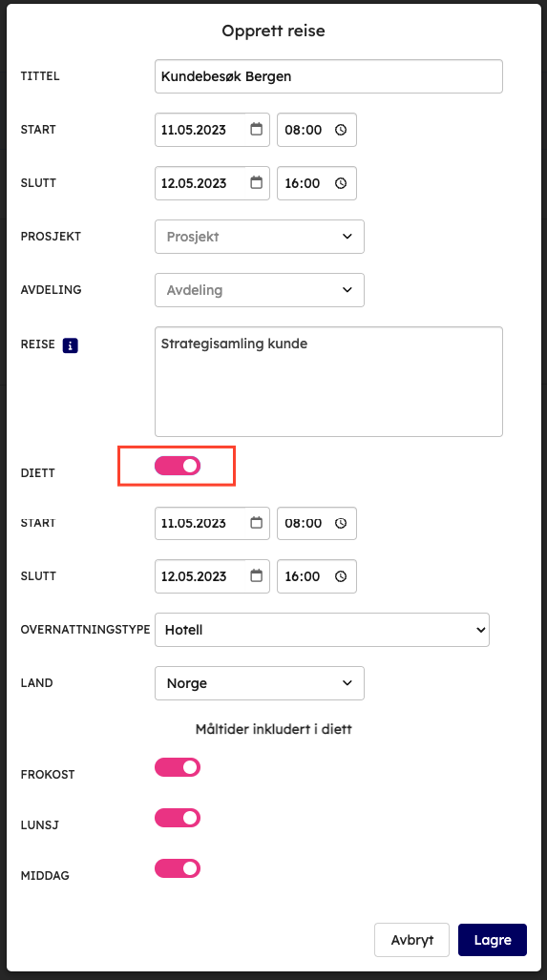Open clock picker for trip end time
The height and width of the screenshot is (980, 547).
coord(341,183)
